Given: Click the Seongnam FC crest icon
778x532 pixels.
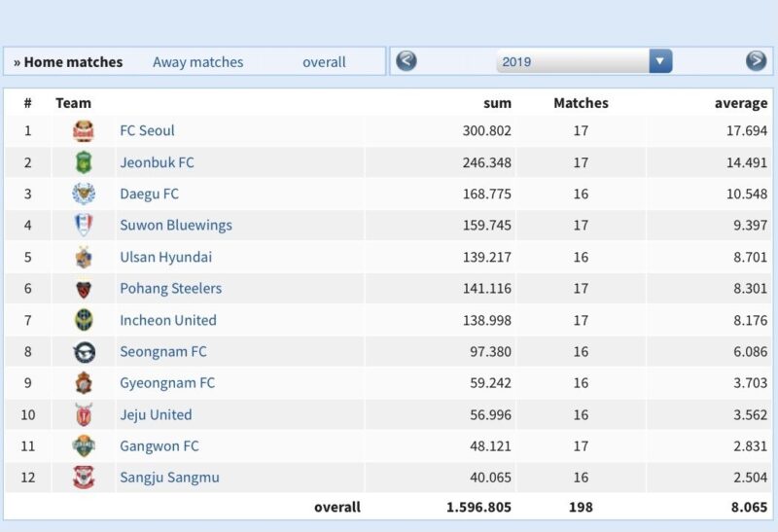Looking at the screenshot, I should (84, 352).
